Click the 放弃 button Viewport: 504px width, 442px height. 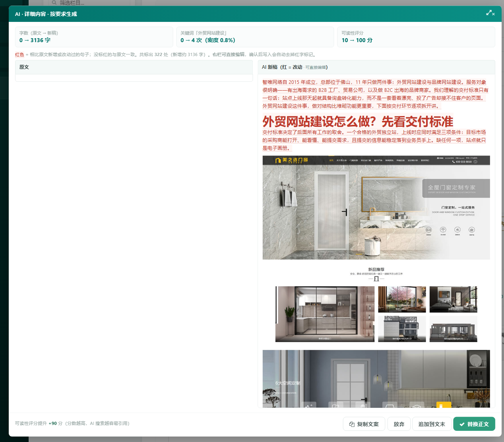coord(399,424)
